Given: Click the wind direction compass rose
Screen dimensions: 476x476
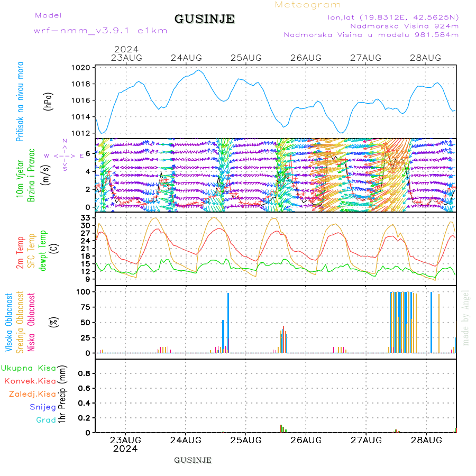Looking at the screenshot, I should (65, 155).
